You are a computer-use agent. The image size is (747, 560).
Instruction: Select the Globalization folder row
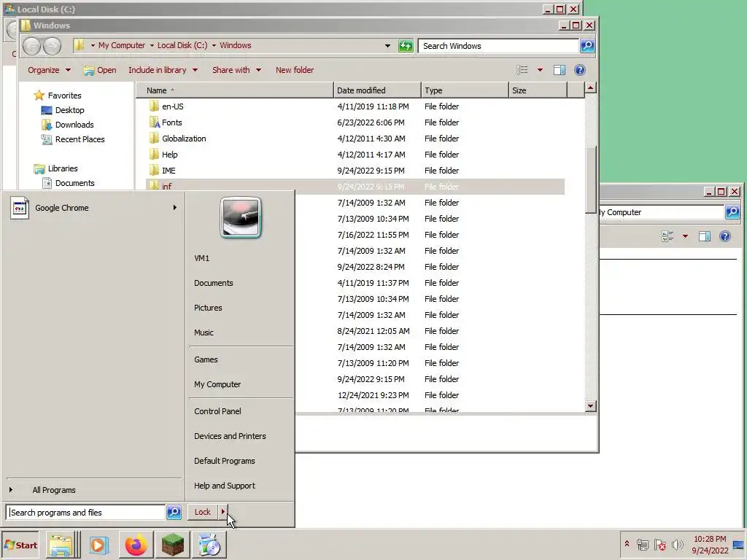pyautogui.click(x=355, y=139)
